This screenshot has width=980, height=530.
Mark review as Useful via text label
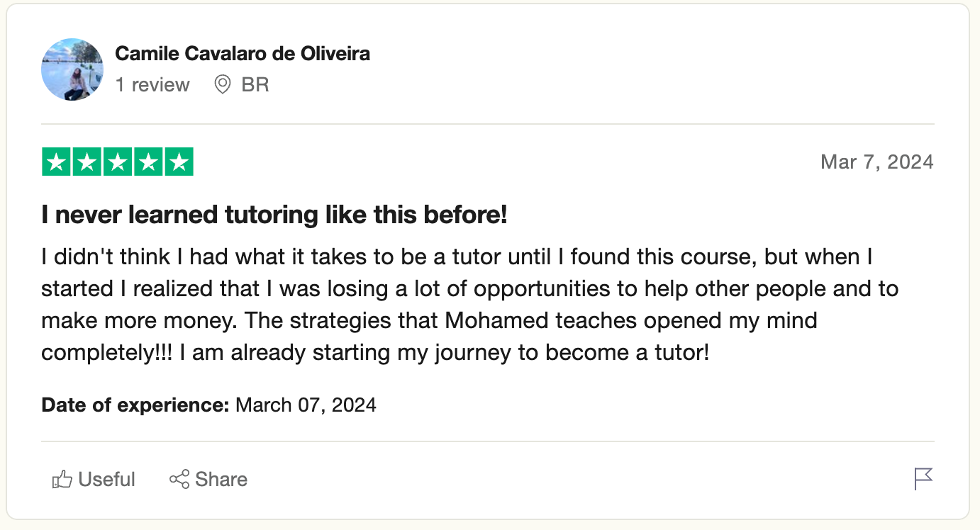[107, 480]
